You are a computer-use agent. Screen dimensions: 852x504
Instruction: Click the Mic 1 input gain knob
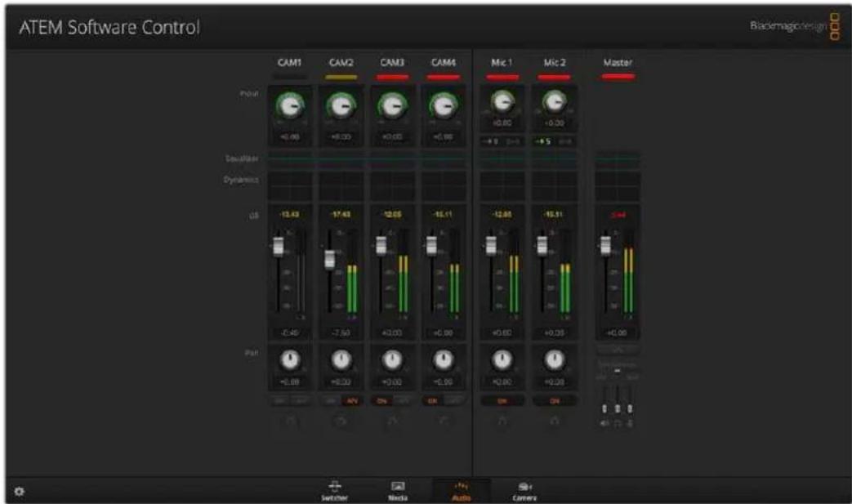pos(502,101)
